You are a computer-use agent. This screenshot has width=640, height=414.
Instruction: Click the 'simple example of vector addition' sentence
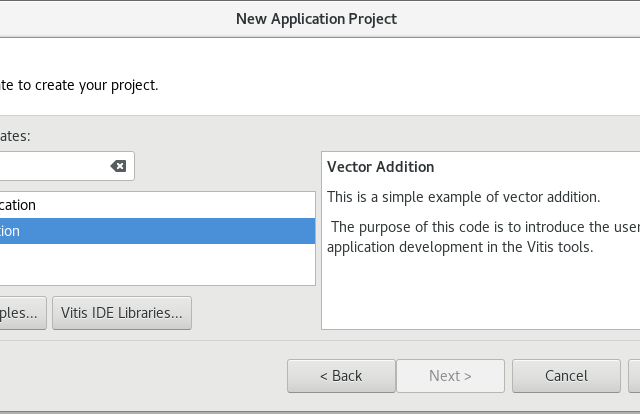[x=463, y=196]
